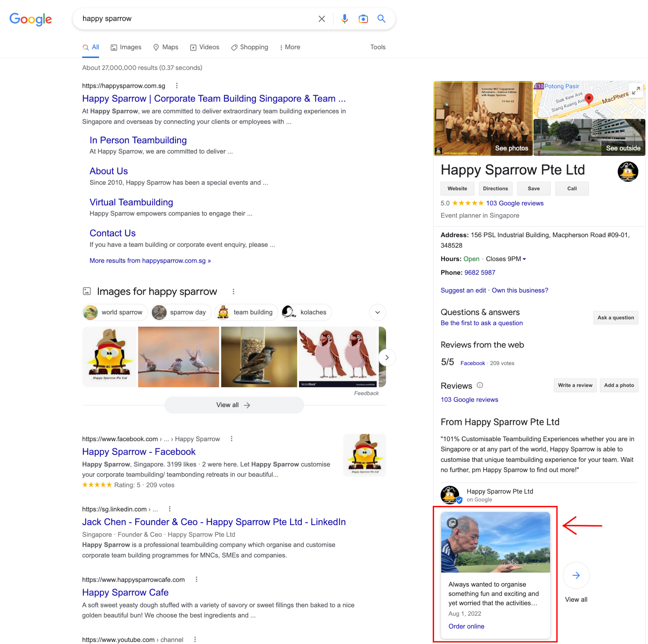Viewport: 648px width, 644px height.
Task: Clear the search box with X icon
Action: 322,19
